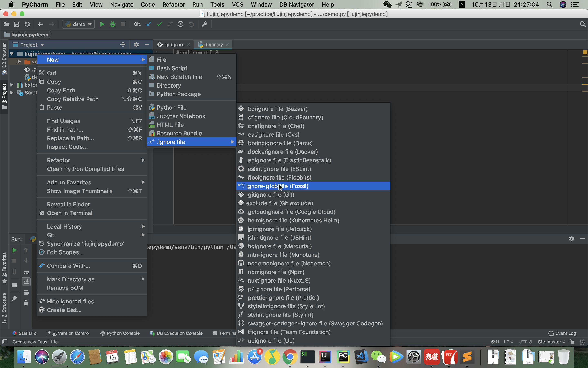Select Python File in the New submenu
588x368 pixels.
(x=192, y=107)
